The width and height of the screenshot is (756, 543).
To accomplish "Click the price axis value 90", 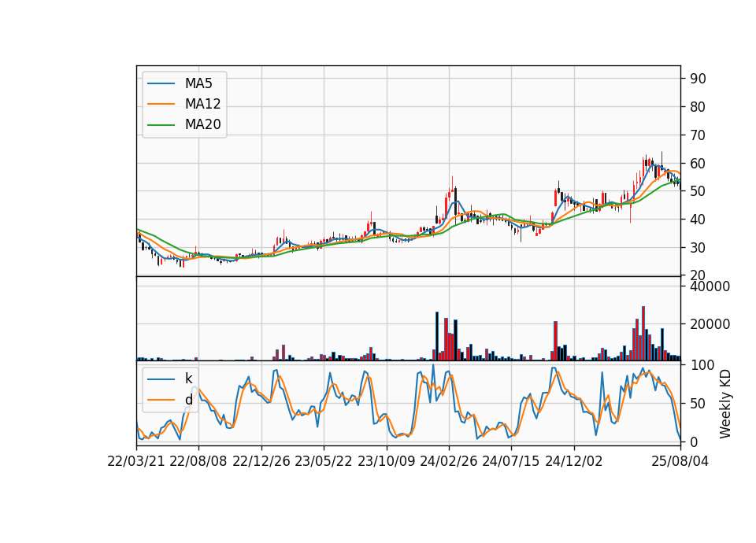I will 699,79.
